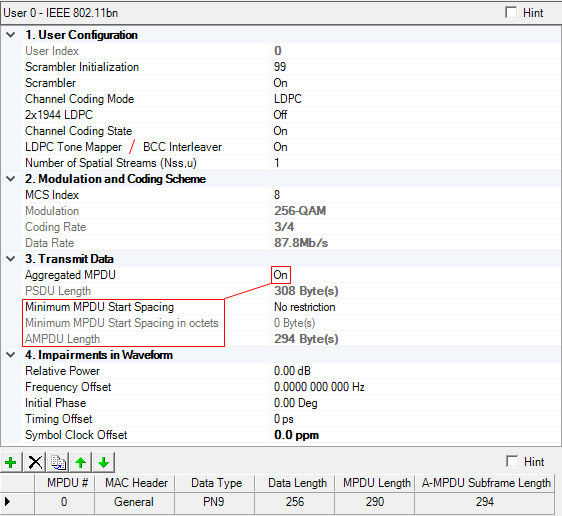Enable the Hint checkbox above the MPDU table

[x=512, y=461]
